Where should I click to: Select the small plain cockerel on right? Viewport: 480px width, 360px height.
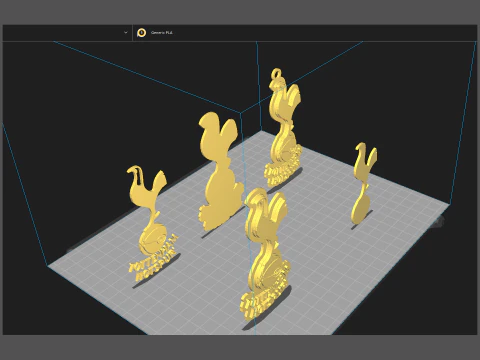363,183
